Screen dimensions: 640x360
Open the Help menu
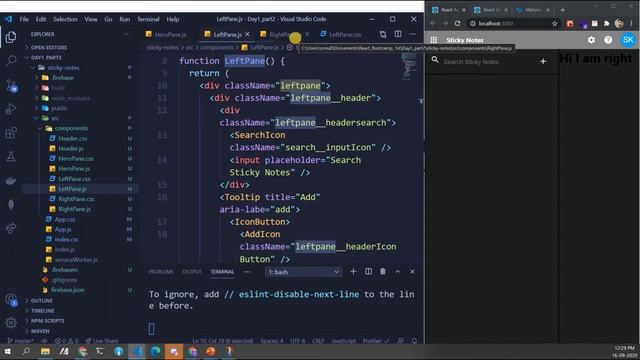(173, 19)
